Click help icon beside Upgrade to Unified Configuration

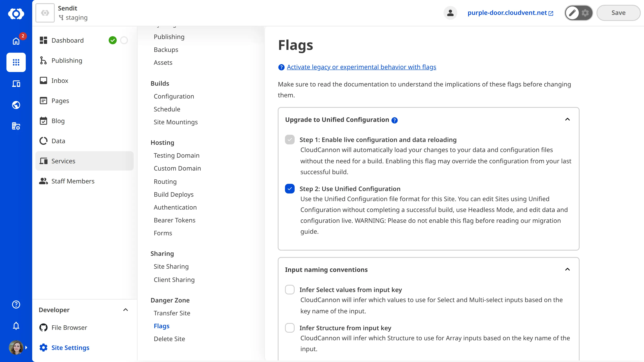click(x=394, y=120)
